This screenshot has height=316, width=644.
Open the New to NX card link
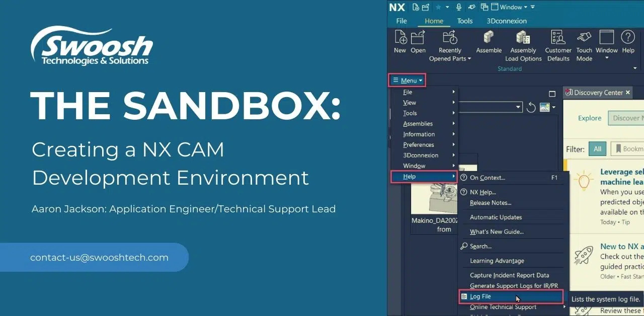[622, 247]
